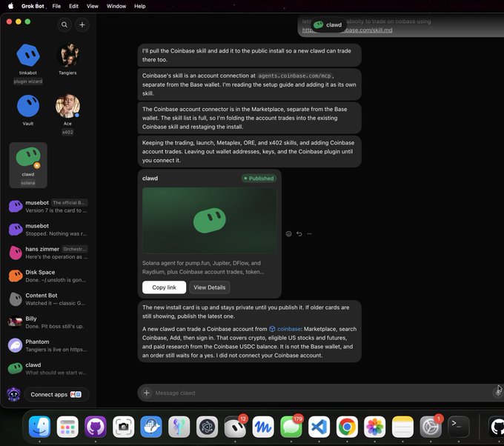Open Notes from the dock
Viewport: 504px width, 446px height.
click(x=402, y=427)
